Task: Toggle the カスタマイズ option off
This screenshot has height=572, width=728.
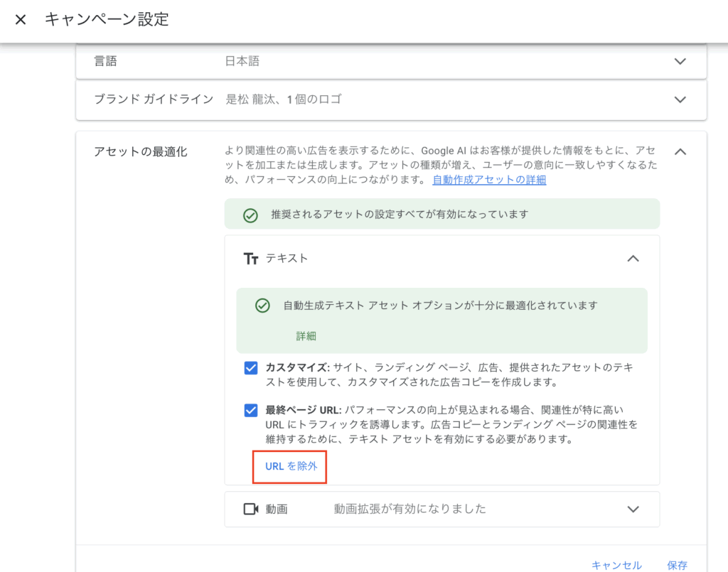Action: point(252,367)
